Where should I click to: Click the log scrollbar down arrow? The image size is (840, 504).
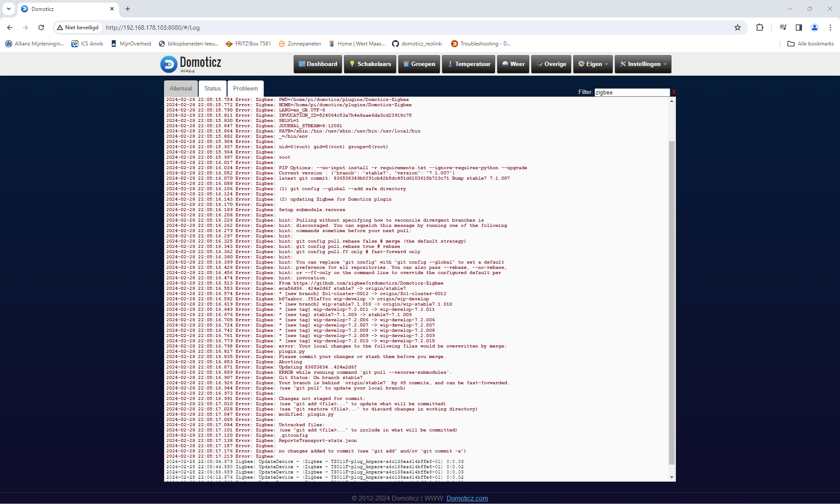coord(672,477)
